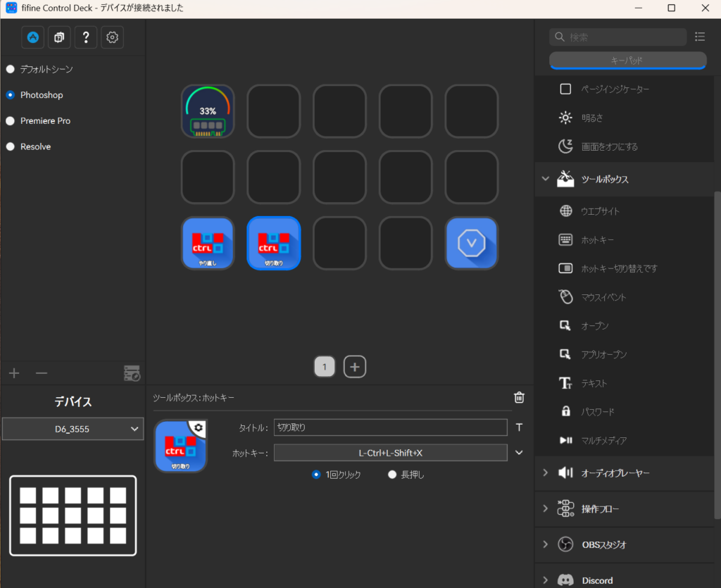
Task: Click the trash delete icon in hotkey panel
Action: tap(519, 397)
